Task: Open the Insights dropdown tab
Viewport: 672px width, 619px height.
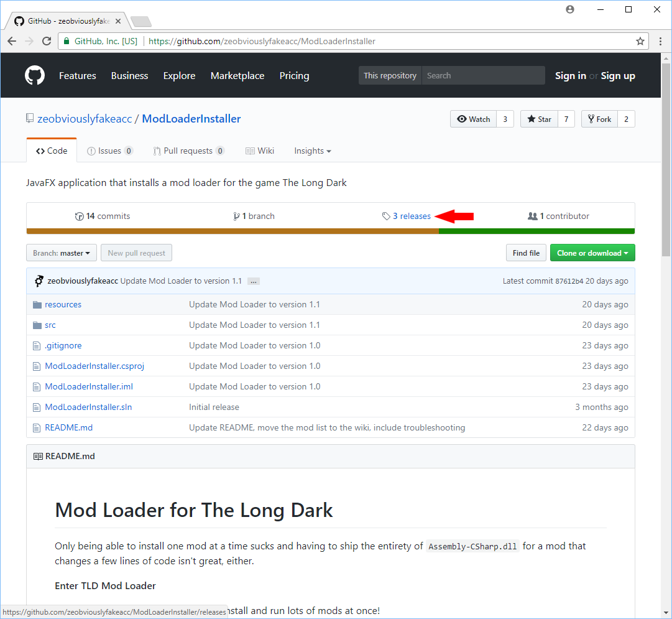Action: (313, 151)
